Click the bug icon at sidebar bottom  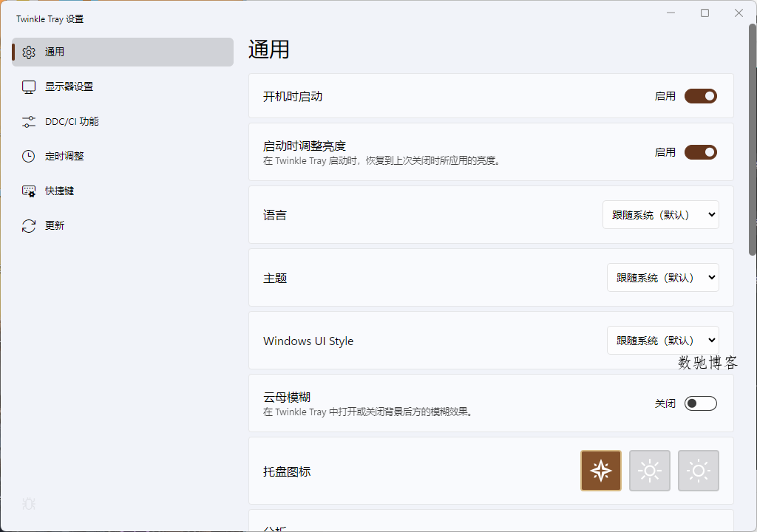coord(29,504)
